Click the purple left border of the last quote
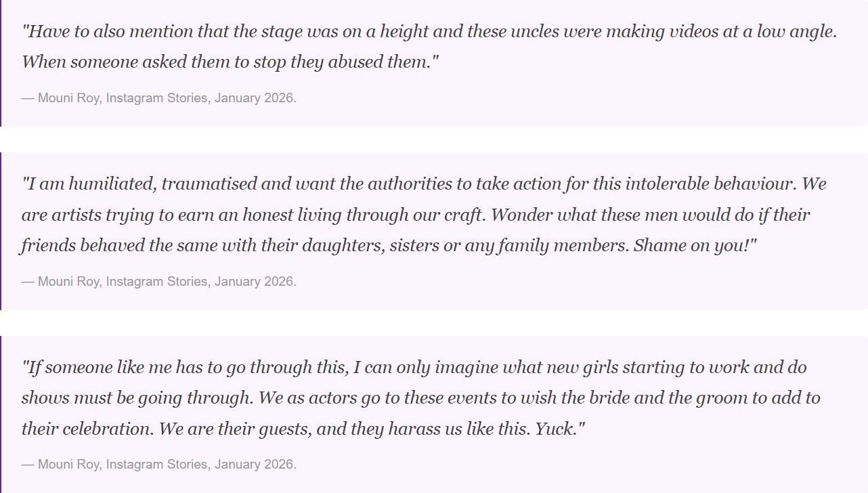Screen dimensions: 868x493 (1, 414)
